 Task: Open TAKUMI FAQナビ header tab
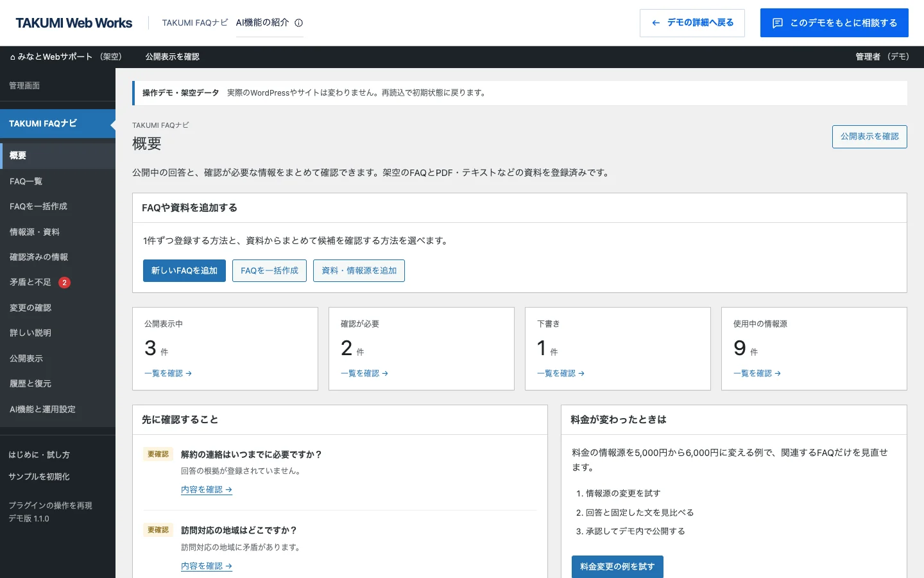(195, 22)
